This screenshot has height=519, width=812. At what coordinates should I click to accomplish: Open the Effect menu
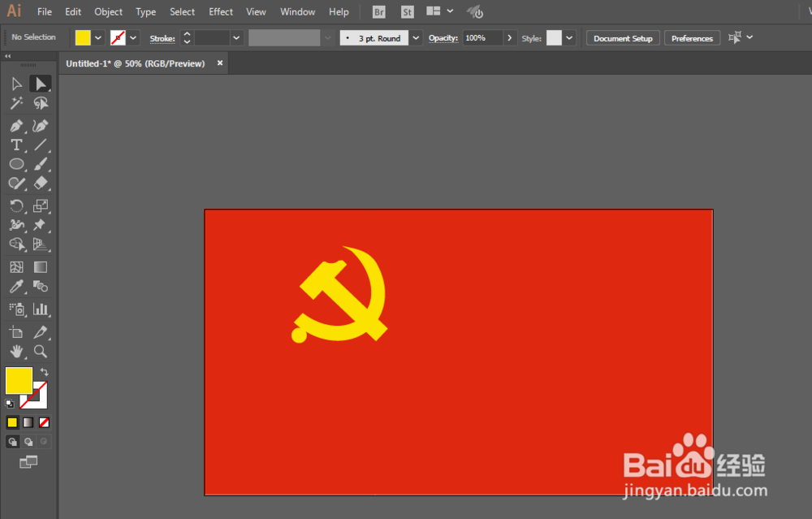[x=221, y=12]
